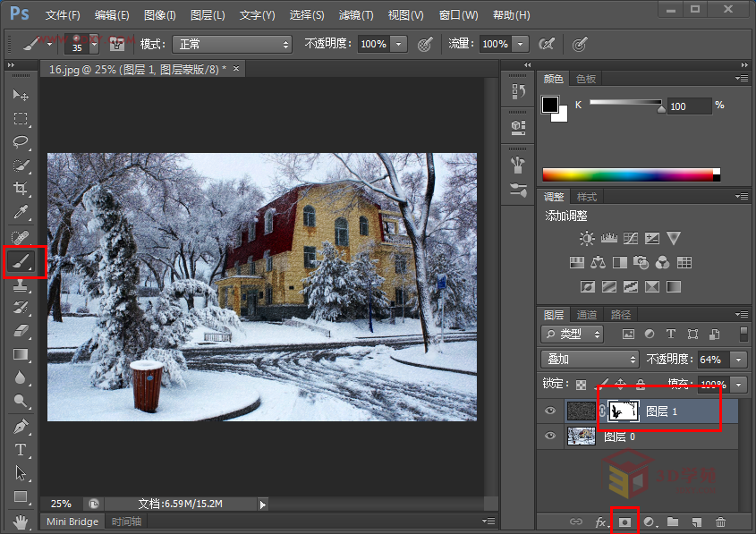Select the Brush tool in toolbox
This screenshot has width=756, height=534.
tap(21, 262)
